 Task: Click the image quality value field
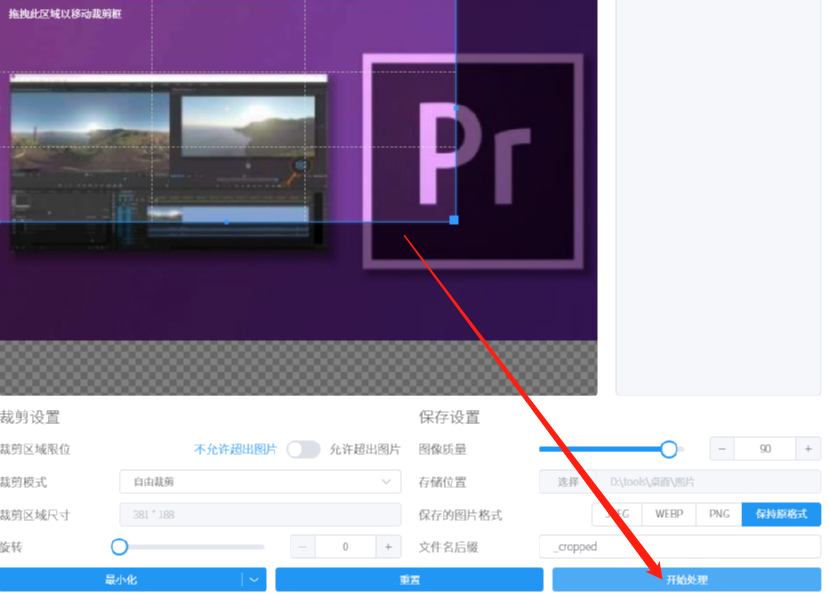(765, 449)
